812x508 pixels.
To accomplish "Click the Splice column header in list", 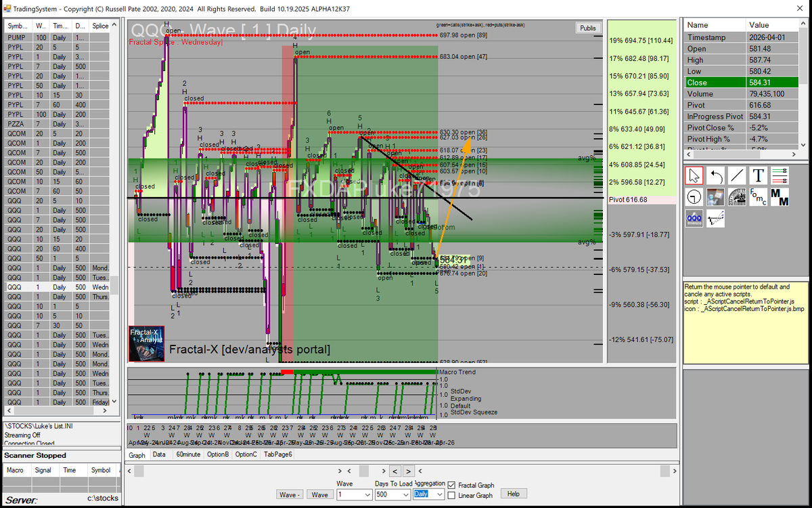I will 100,26.
